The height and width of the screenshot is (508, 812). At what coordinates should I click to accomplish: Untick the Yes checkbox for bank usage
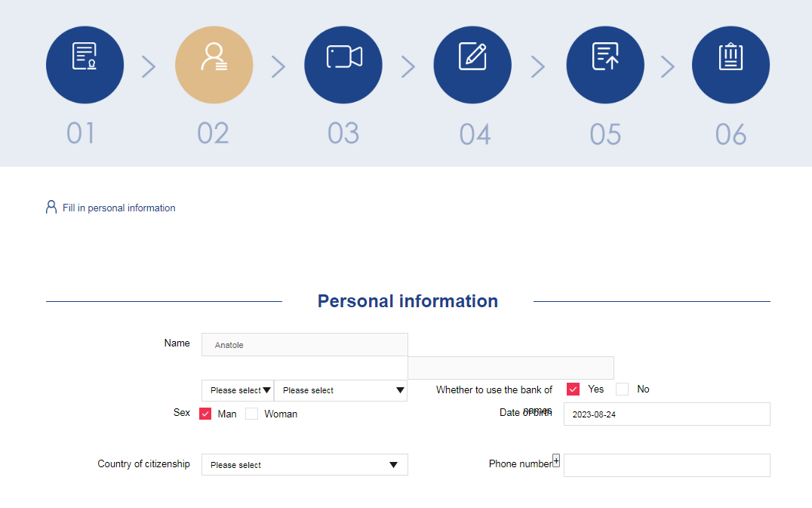pos(573,389)
